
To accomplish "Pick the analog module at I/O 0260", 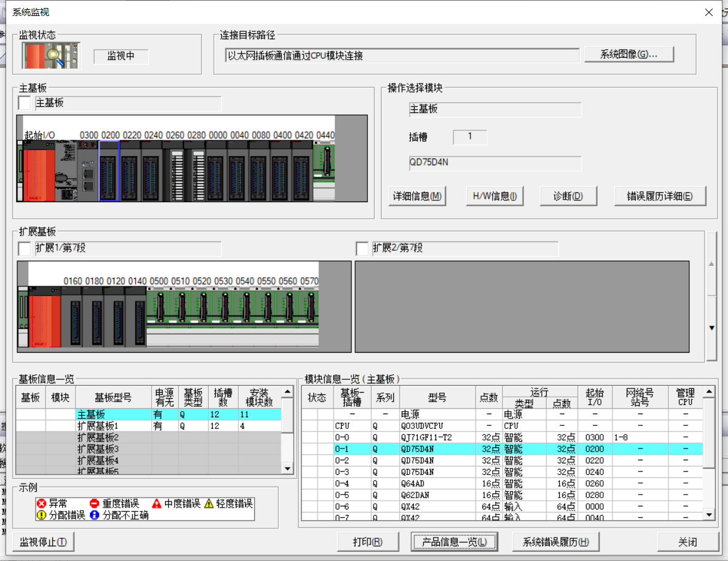I will [x=173, y=170].
